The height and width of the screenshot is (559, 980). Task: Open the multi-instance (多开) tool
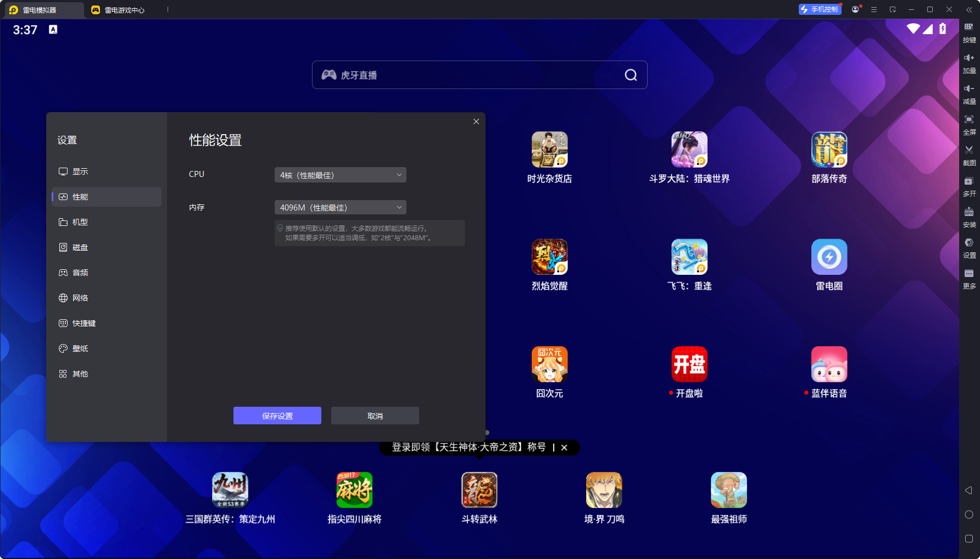(969, 181)
